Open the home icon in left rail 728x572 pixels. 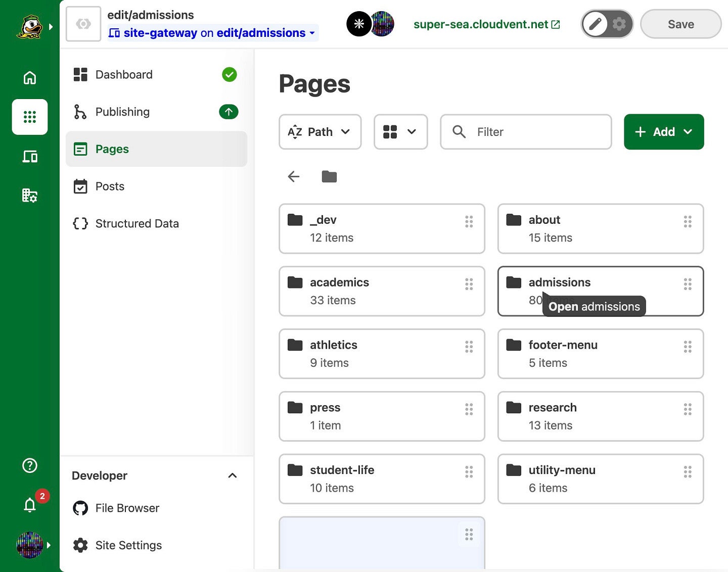30,78
